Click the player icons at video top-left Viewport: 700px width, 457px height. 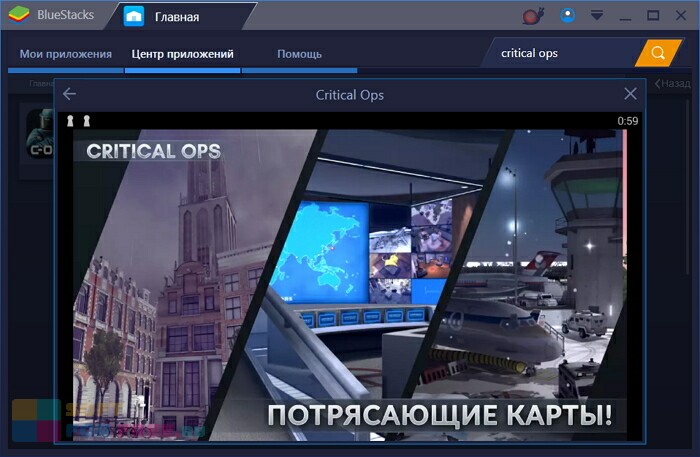(78, 121)
